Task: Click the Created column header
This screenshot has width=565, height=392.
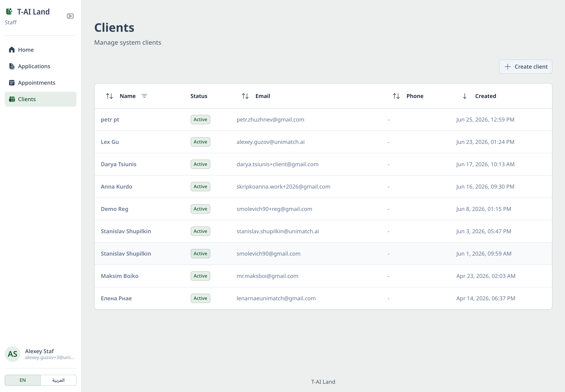Action: 486,96
